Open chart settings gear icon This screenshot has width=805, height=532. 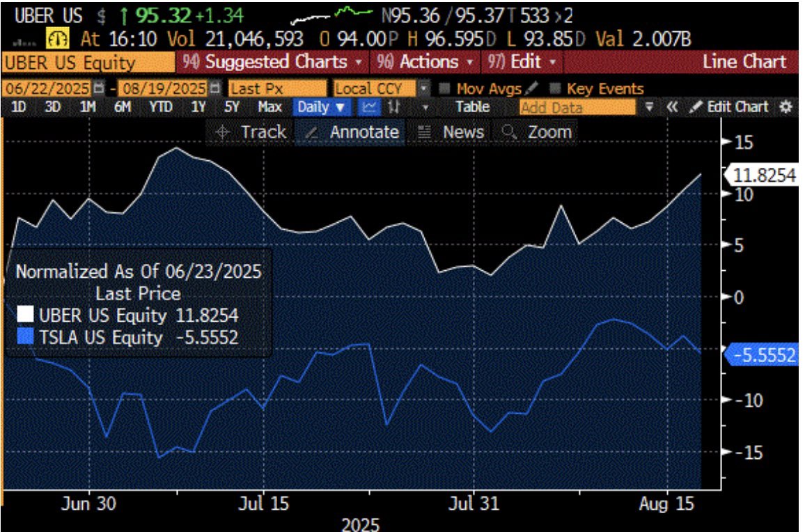pos(786,107)
